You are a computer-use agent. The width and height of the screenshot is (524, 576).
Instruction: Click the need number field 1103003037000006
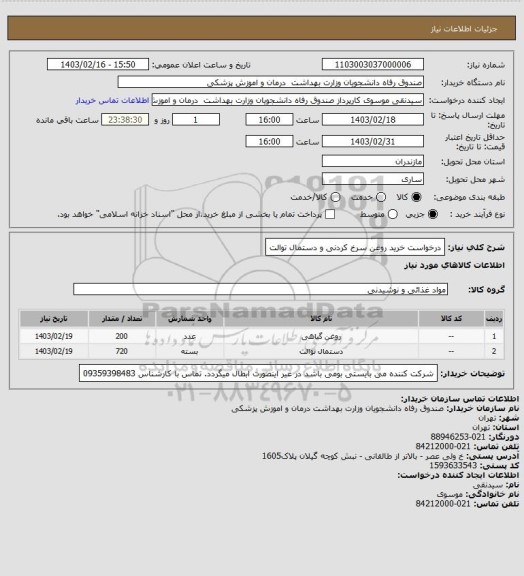pyautogui.click(x=373, y=64)
